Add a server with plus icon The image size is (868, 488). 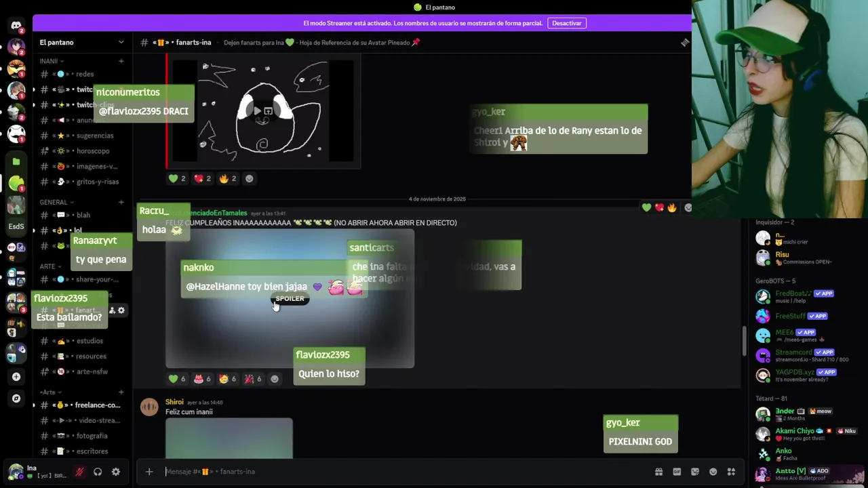(16, 377)
